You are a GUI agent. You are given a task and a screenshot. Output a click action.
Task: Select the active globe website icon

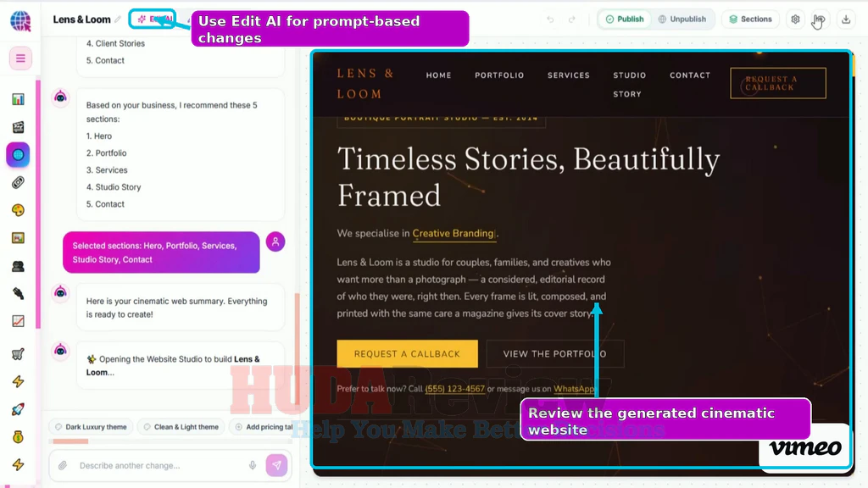[x=19, y=155]
